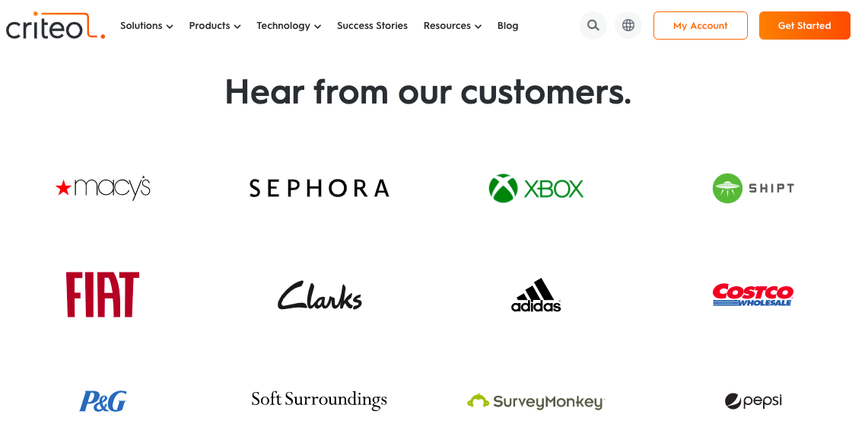
Task: Open the Costco Wholesale logo
Action: 753,295
